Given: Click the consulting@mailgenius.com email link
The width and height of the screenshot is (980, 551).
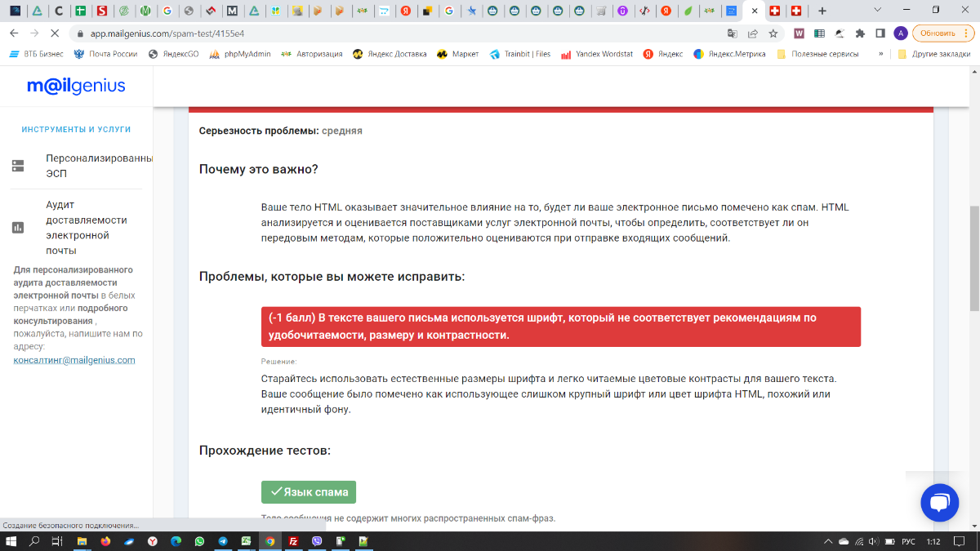Looking at the screenshot, I should [x=74, y=360].
